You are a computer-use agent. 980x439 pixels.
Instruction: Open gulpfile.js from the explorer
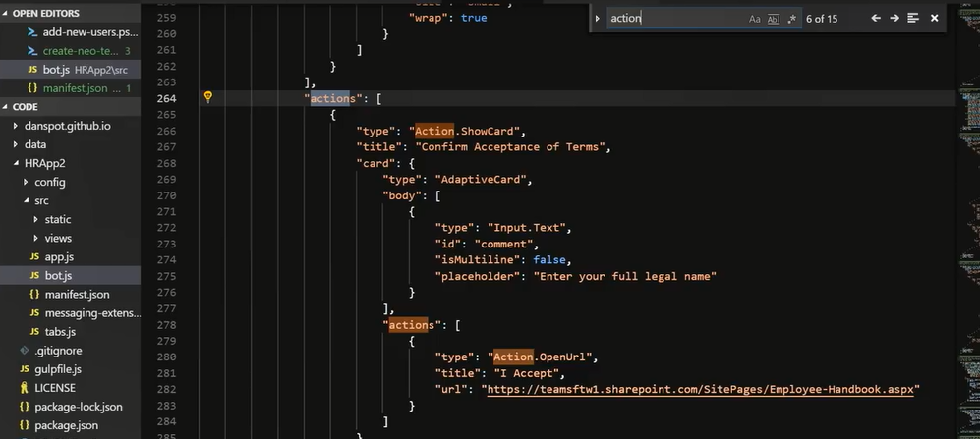click(57, 369)
